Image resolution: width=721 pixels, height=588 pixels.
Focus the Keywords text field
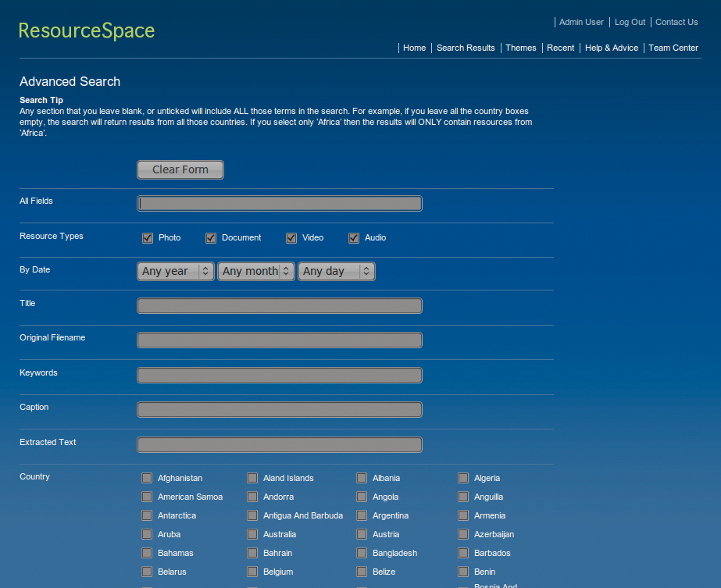coord(280,376)
